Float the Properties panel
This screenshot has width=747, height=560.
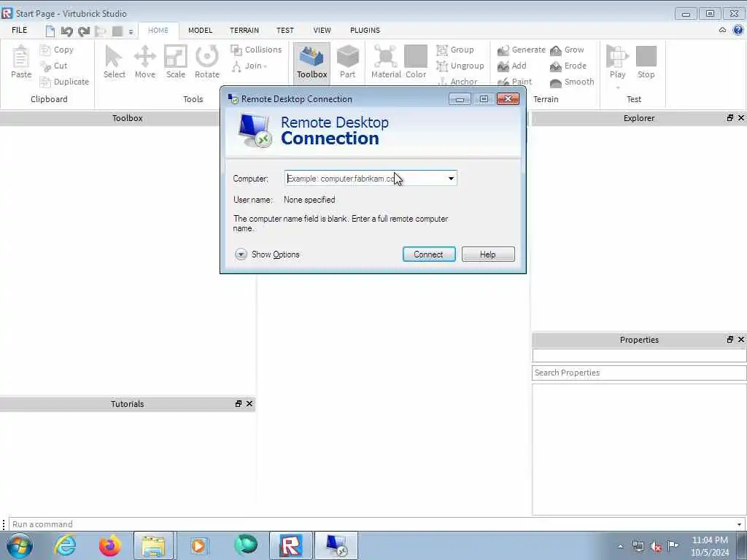[729, 340]
